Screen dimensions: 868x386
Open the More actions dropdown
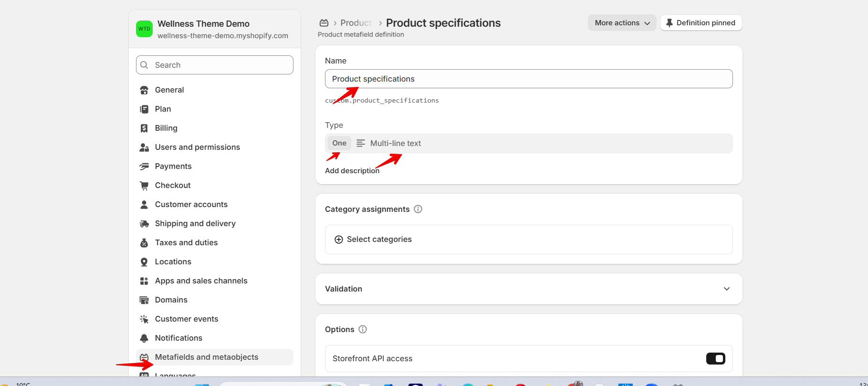coord(622,23)
